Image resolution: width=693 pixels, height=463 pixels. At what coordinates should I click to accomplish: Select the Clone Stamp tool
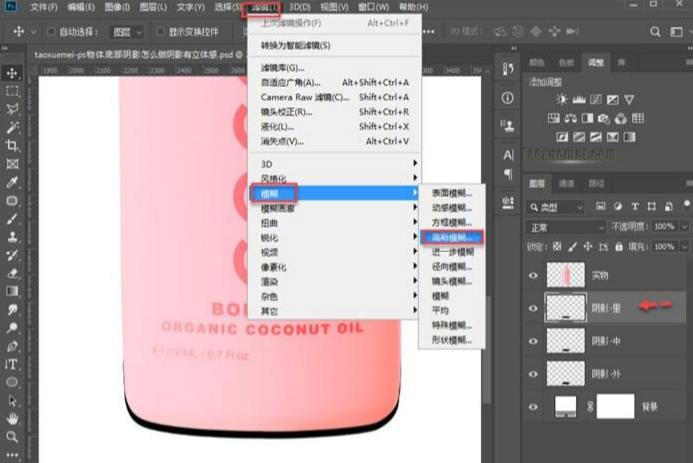click(12, 237)
